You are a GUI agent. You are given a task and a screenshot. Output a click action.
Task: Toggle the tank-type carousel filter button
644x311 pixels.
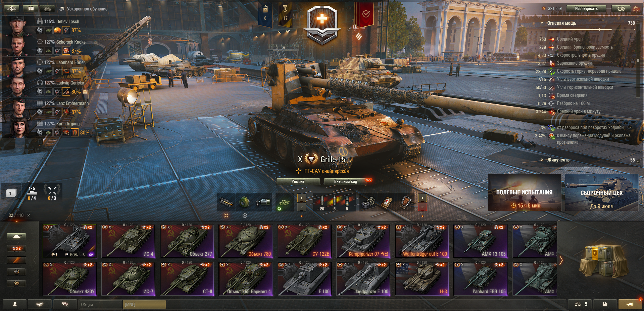16,237
